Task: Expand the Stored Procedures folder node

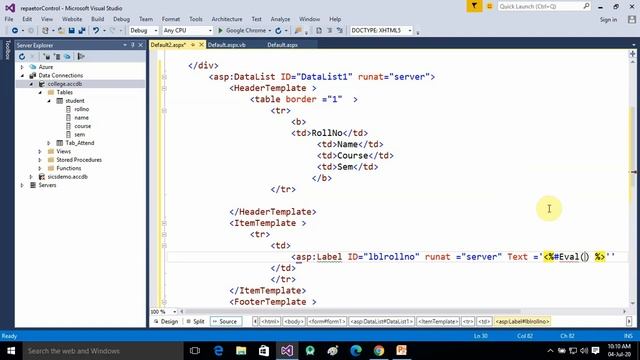Action: coord(40,160)
